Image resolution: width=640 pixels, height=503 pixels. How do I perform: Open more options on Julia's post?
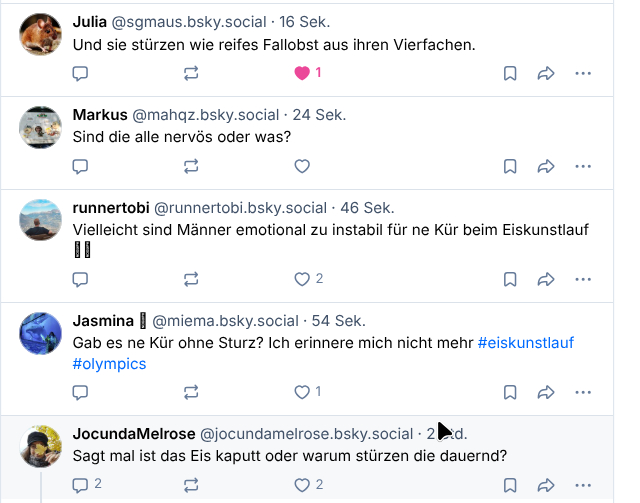click(x=583, y=73)
